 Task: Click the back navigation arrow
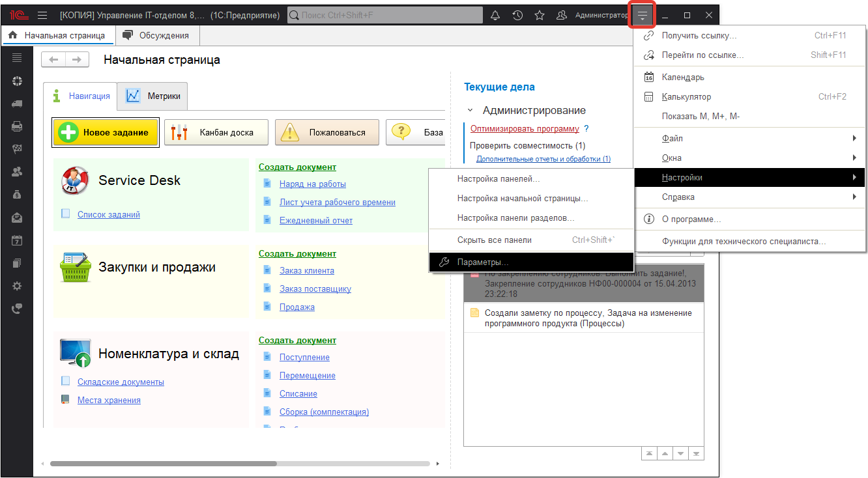point(53,60)
